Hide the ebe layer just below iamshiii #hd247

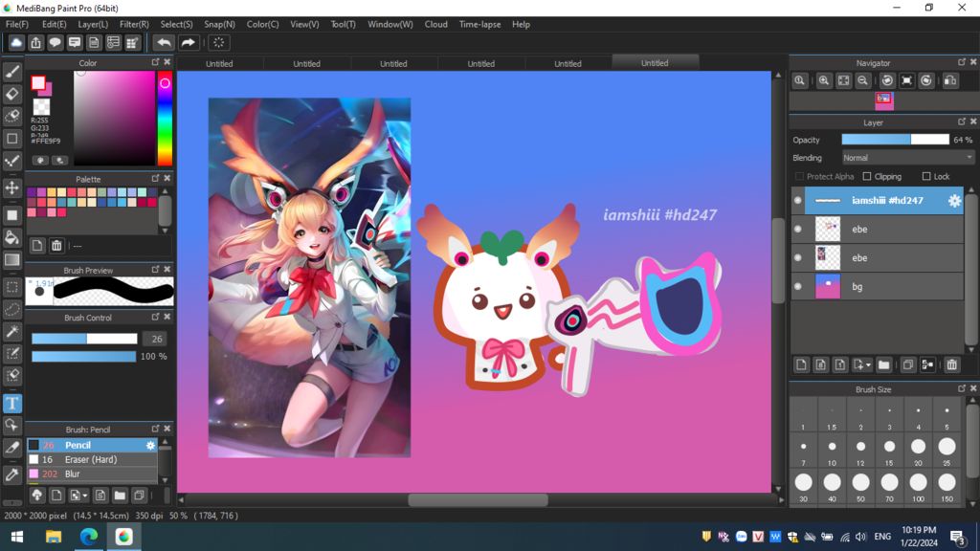tap(797, 229)
